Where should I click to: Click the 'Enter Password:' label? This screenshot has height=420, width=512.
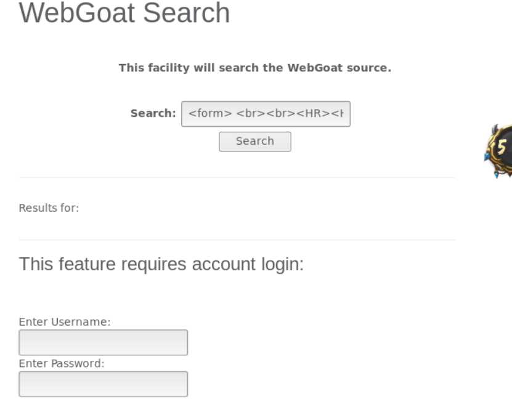[x=62, y=363]
